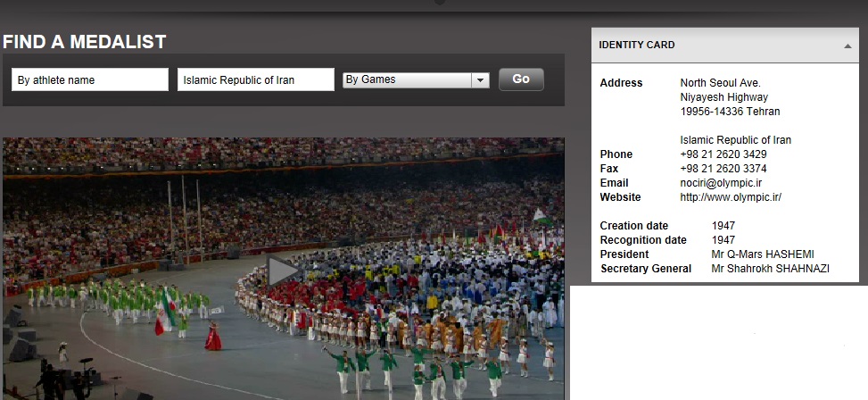The image size is (868, 400).
Task: Collapse the Identity Card panel arrow
Action: [x=847, y=46]
